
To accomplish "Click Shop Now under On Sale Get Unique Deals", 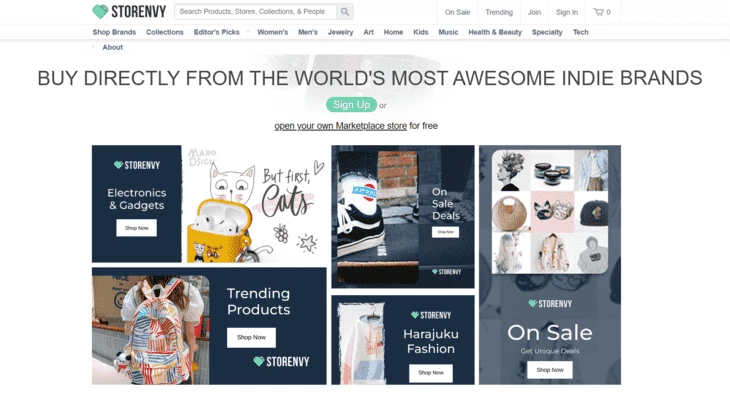I will [550, 370].
